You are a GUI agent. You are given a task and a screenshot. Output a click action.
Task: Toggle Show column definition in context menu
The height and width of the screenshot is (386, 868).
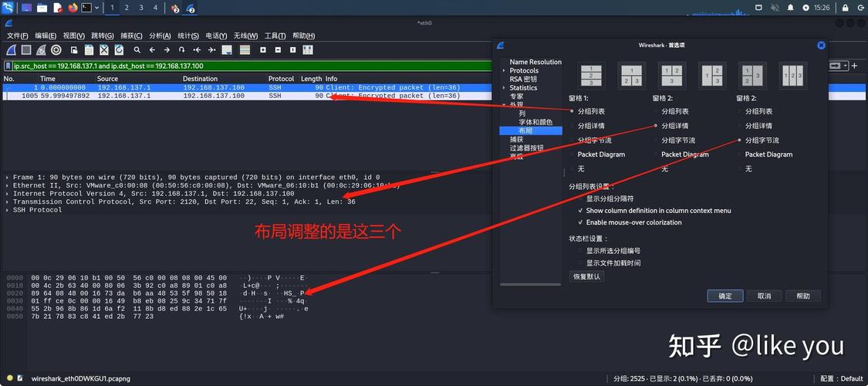580,211
